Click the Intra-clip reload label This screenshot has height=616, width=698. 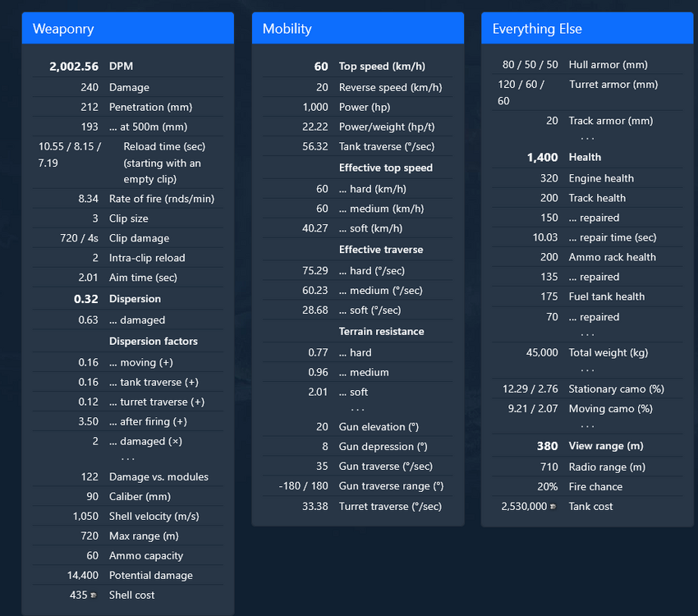[147, 258]
